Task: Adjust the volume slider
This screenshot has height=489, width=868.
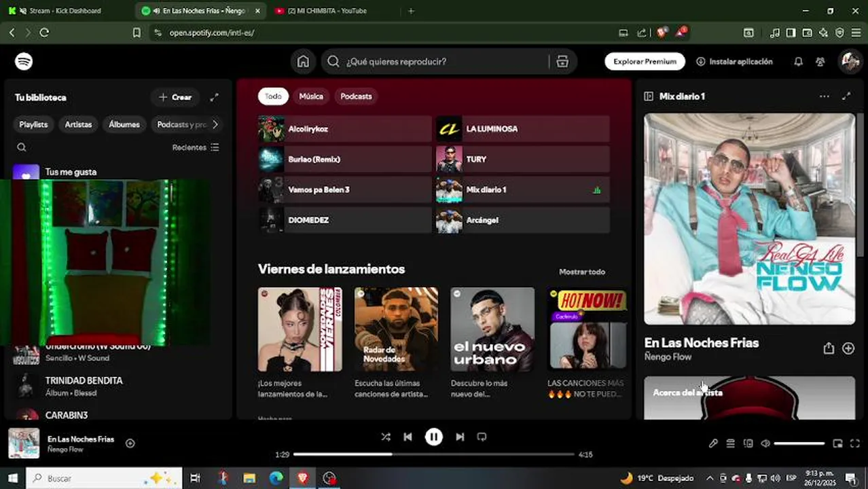Action: pos(799,443)
